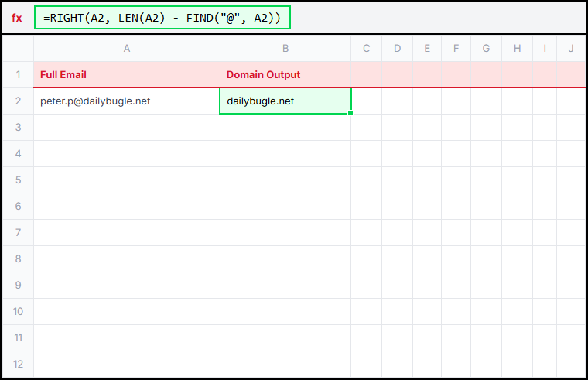
Task: Select column D header
Action: click(x=397, y=49)
